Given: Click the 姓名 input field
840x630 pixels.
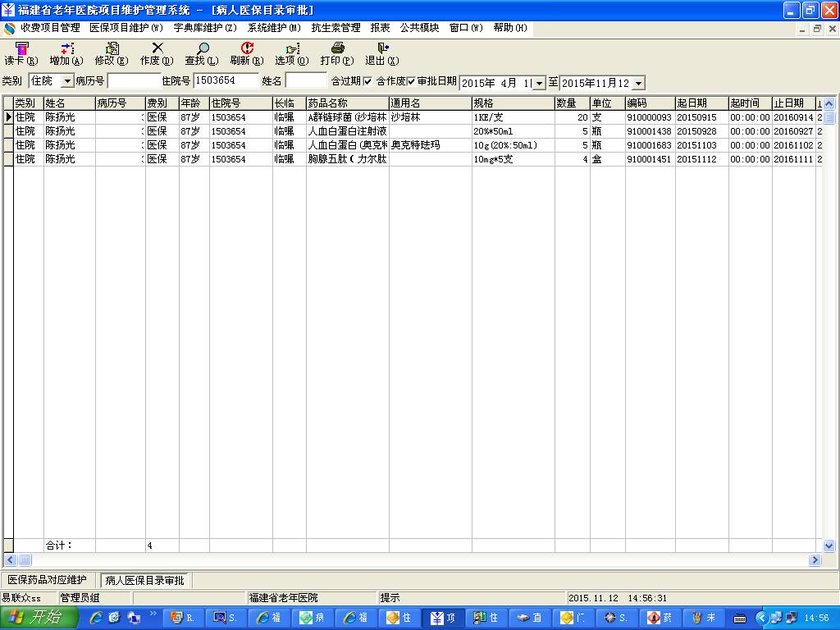Looking at the screenshot, I should pos(306,81).
